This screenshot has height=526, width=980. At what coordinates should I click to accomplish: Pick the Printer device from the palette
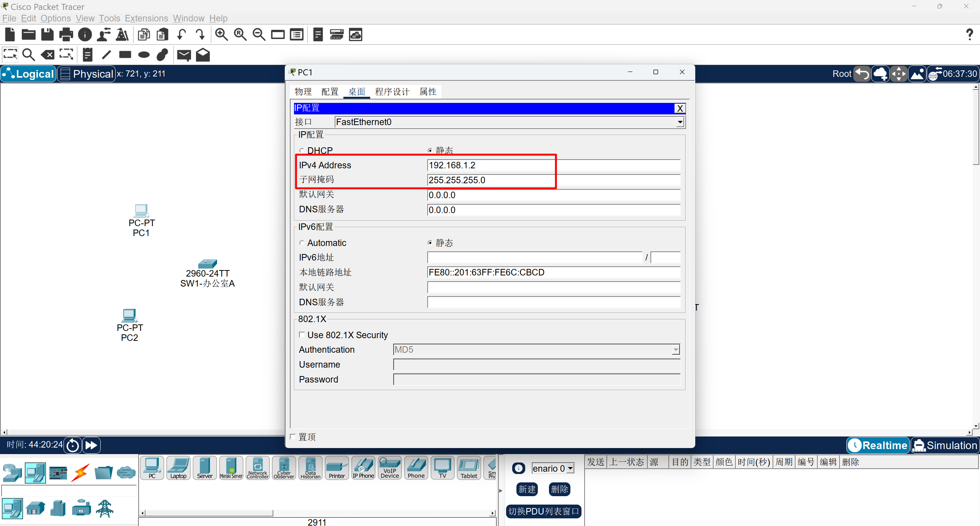337,468
